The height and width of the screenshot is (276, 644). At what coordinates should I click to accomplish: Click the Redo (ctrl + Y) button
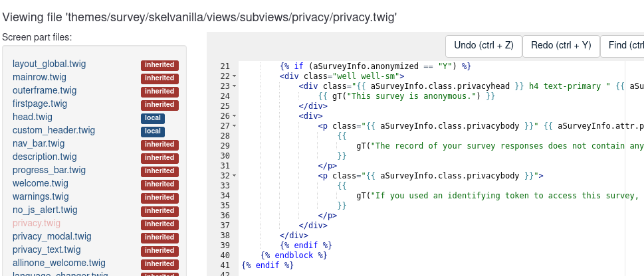pyautogui.click(x=561, y=46)
